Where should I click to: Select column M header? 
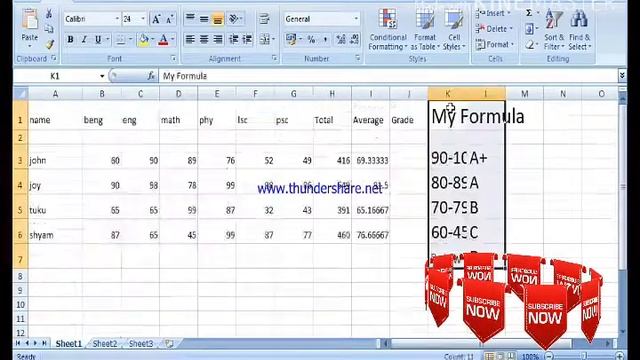(x=524, y=93)
